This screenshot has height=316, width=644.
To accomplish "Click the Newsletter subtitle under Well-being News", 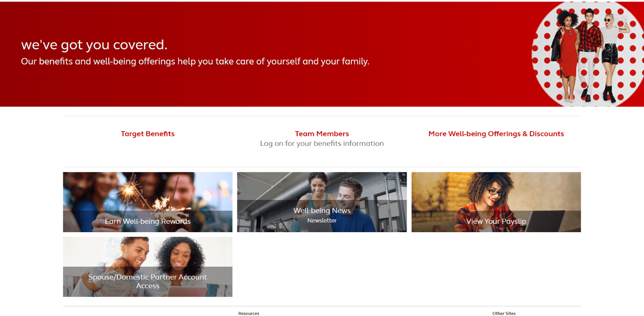I will pyautogui.click(x=322, y=220).
